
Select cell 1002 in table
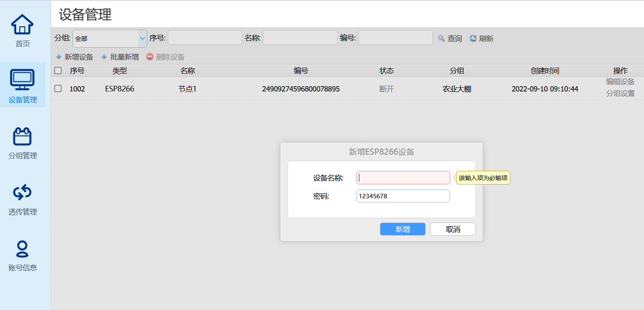(x=77, y=89)
